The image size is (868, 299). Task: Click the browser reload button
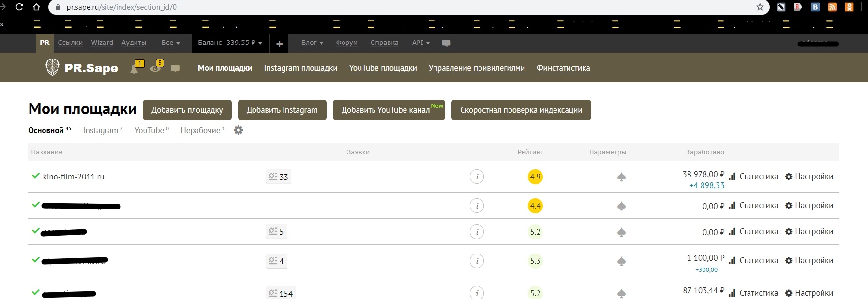pos(19,7)
